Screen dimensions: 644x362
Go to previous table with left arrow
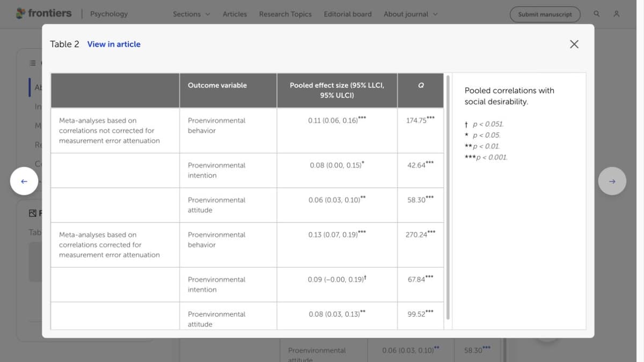pyautogui.click(x=24, y=181)
